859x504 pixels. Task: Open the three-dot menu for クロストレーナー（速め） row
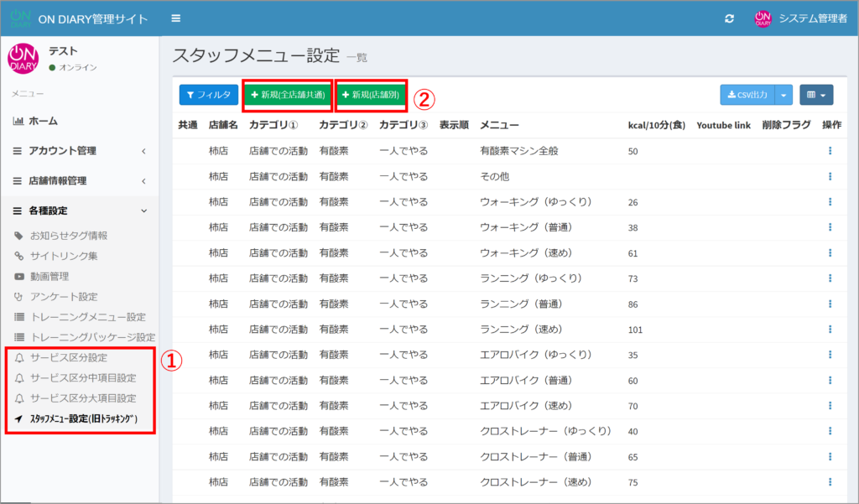(830, 482)
